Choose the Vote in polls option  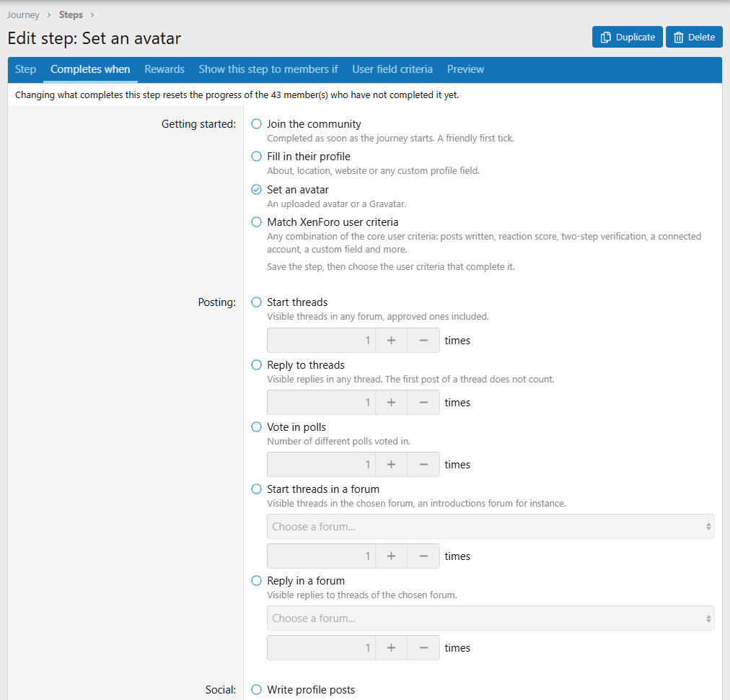[x=257, y=427]
